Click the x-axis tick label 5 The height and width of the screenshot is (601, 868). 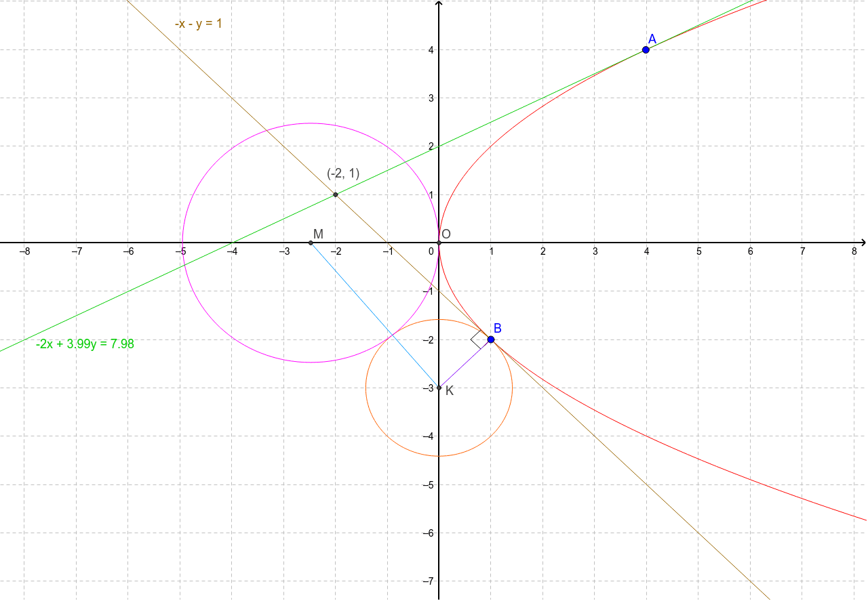pos(698,251)
